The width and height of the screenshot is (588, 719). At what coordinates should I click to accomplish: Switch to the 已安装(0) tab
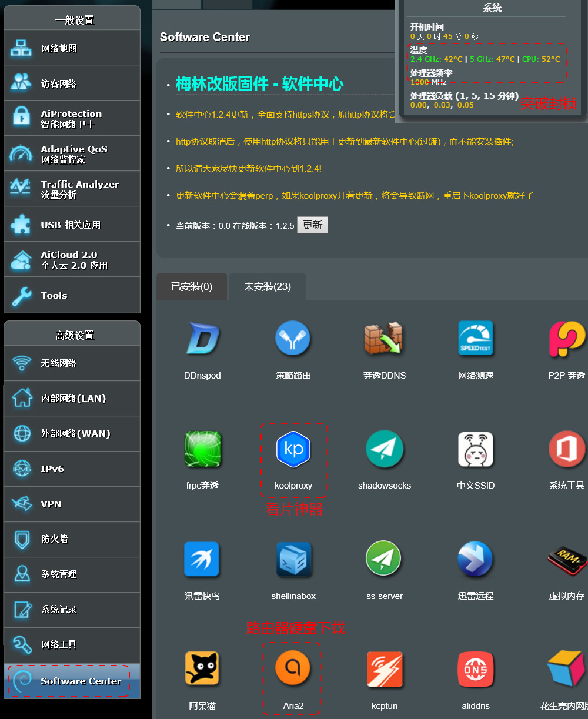(191, 286)
